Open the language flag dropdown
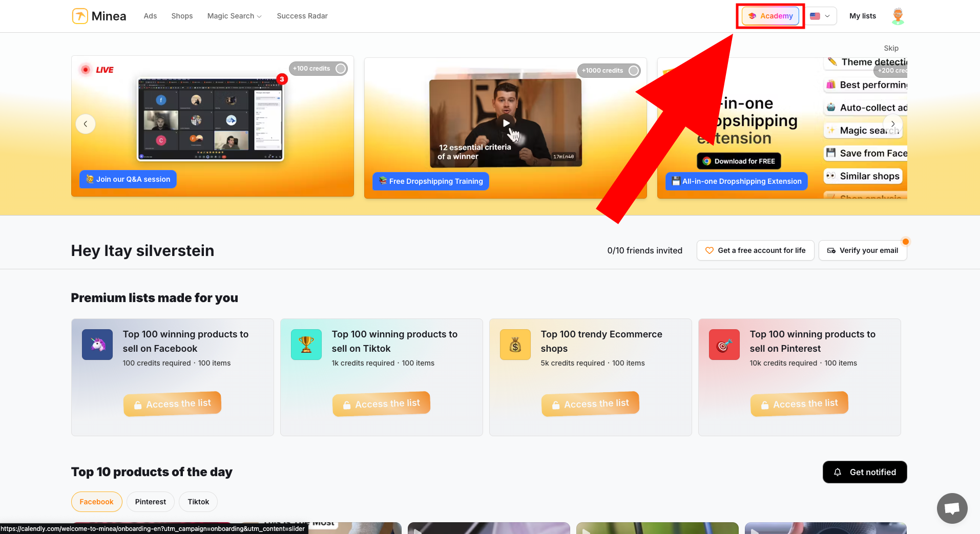 pyautogui.click(x=820, y=16)
